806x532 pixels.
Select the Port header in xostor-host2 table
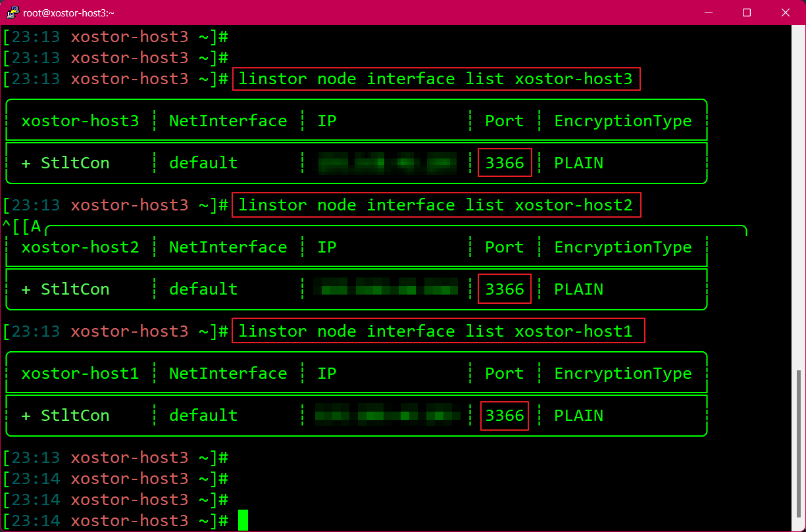click(x=505, y=247)
